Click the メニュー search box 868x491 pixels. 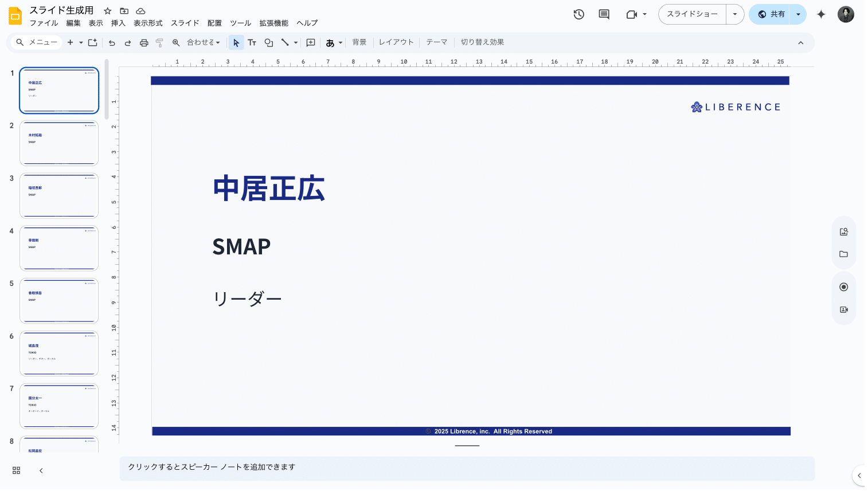click(37, 42)
